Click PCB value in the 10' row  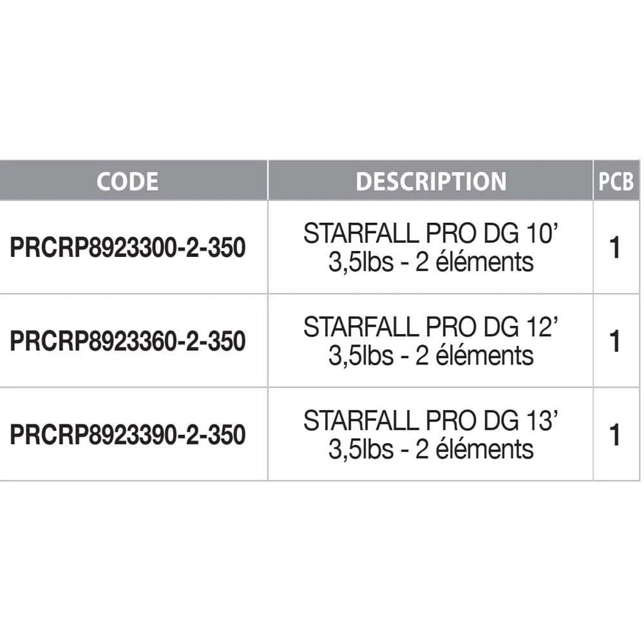click(615, 248)
